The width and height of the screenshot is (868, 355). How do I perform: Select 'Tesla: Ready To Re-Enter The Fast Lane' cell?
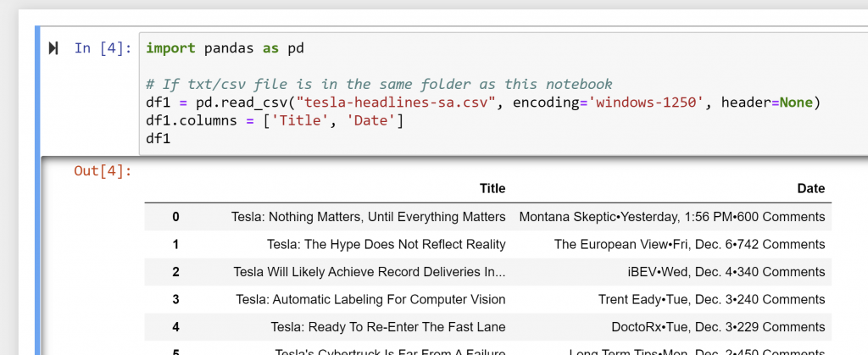[x=388, y=327]
